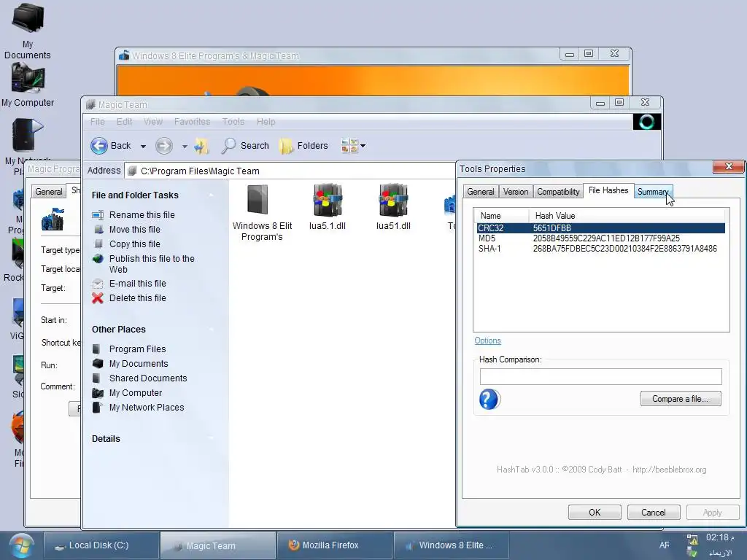
Task: Switch to Local Disk (C:) taskbar button
Action: coord(101,545)
